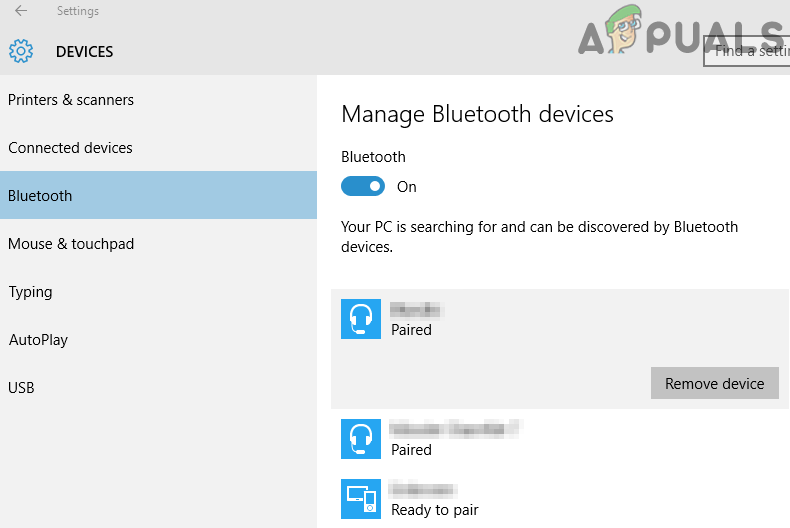Click the first paired headset icon

tap(361, 319)
